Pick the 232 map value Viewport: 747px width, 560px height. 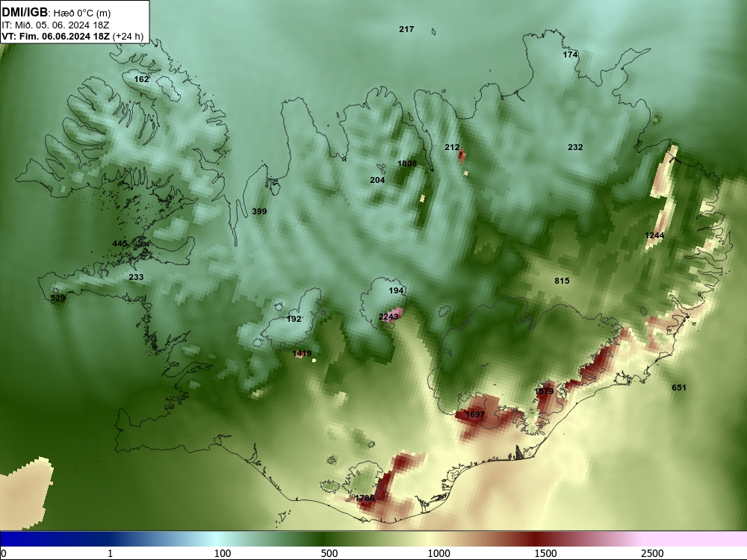pyautogui.click(x=575, y=147)
